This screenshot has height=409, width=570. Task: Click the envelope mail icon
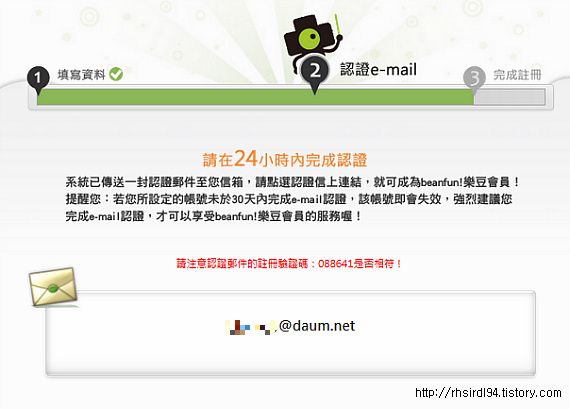pyautogui.click(x=53, y=287)
